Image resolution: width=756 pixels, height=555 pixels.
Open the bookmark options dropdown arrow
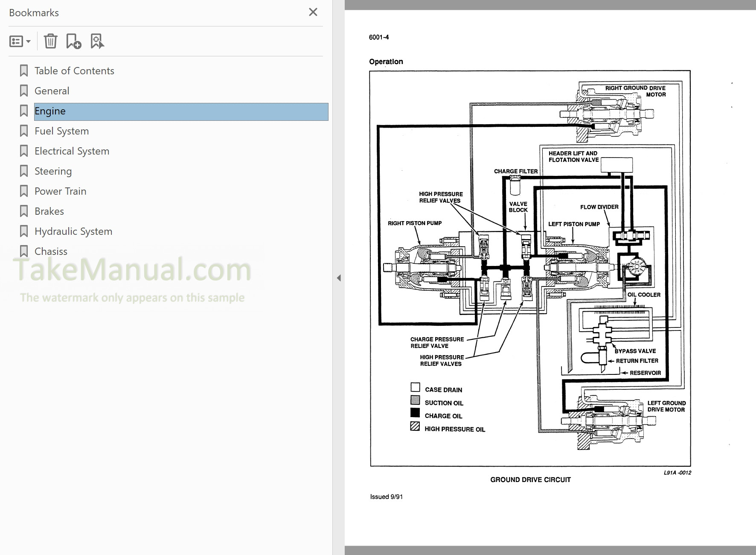click(x=28, y=41)
